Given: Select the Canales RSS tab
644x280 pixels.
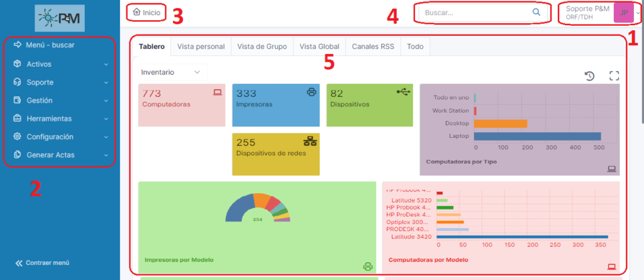Looking at the screenshot, I should pyautogui.click(x=372, y=47).
